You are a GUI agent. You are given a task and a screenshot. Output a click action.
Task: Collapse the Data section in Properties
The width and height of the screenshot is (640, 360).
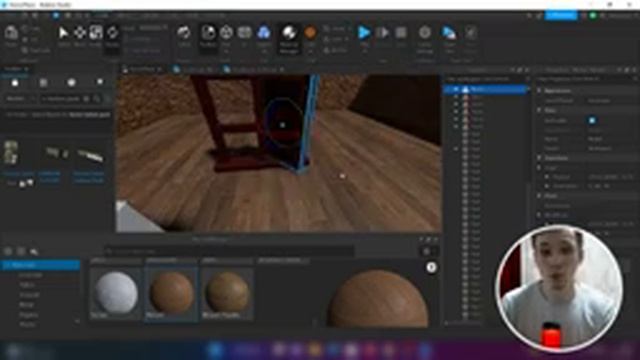pyautogui.click(x=540, y=110)
